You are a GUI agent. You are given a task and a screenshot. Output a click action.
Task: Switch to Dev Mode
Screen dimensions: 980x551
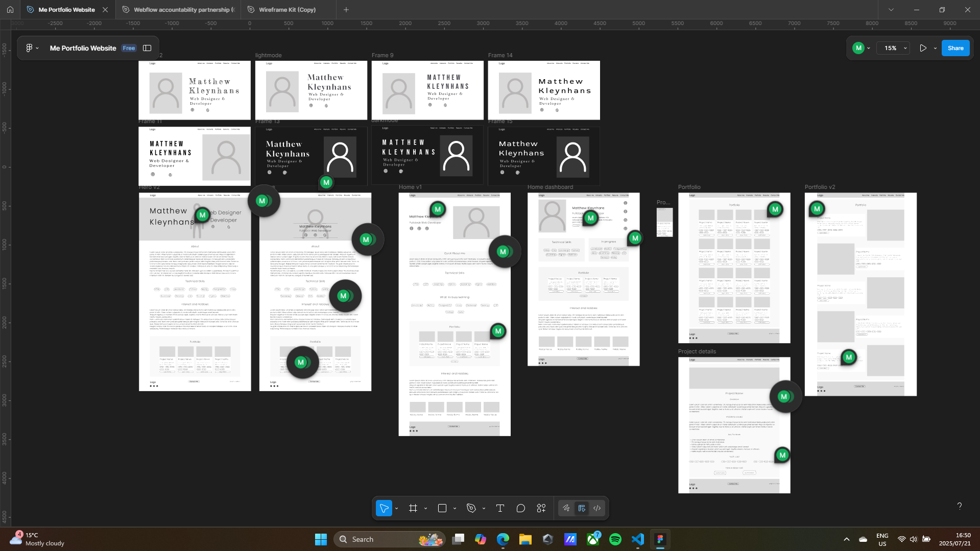[x=597, y=508]
